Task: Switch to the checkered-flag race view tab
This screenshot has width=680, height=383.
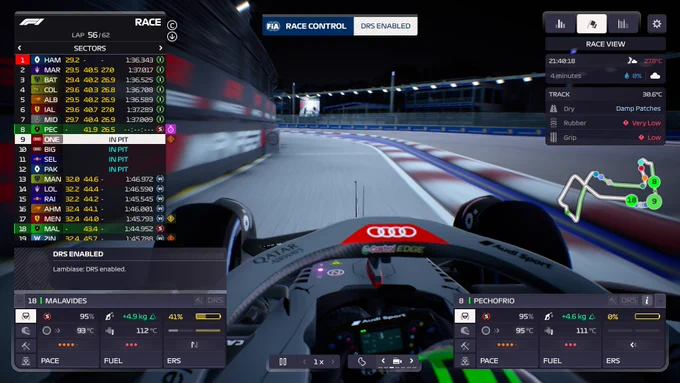Action: coord(592,24)
